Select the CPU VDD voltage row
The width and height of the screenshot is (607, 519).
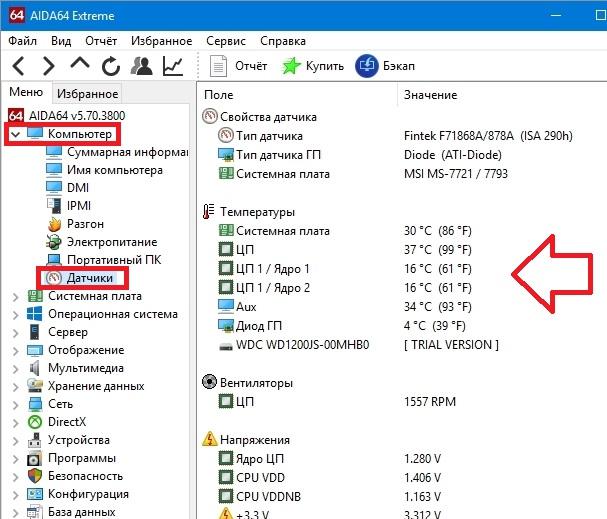pyautogui.click(x=329, y=478)
